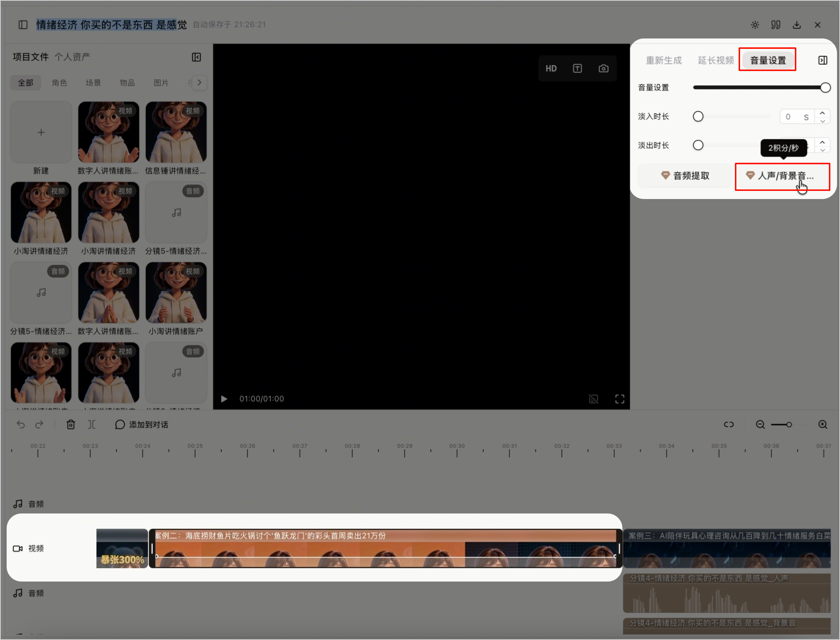Click the 人声/背景音 separation button

(x=783, y=176)
